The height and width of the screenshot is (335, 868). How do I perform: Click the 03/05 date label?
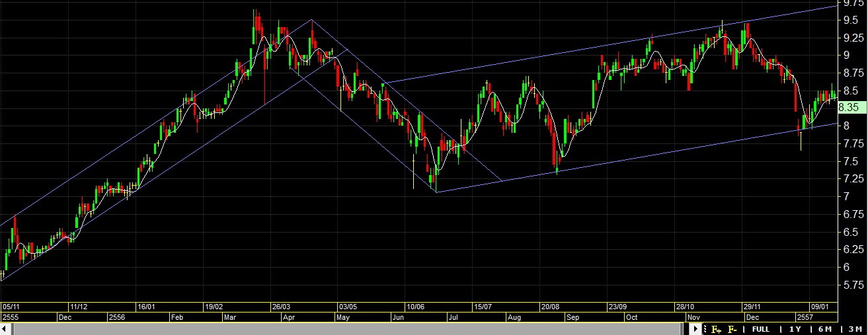(348, 307)
